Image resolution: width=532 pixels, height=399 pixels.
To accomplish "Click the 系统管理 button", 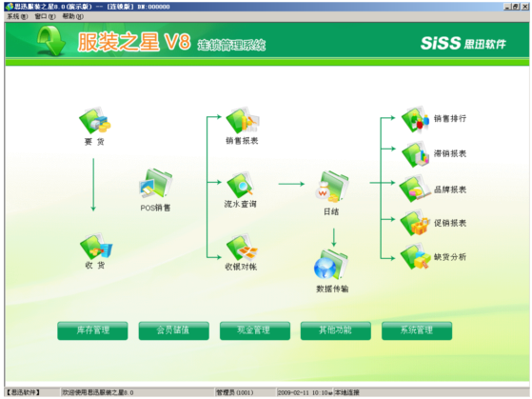I will click(x=417, y=330).
